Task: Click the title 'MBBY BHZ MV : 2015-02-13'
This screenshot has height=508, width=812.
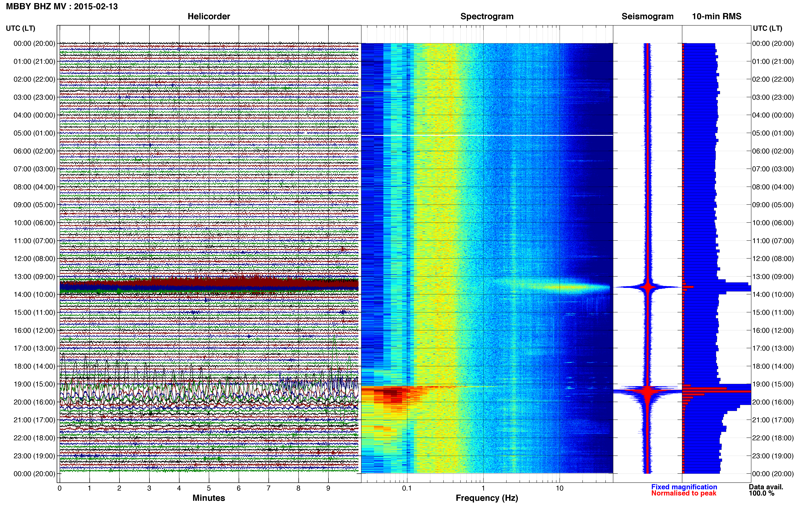Action: point(62,6)
